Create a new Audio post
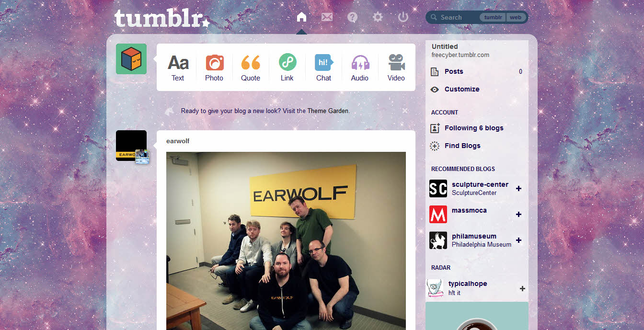The image size is (644, 330). point(360,68)
